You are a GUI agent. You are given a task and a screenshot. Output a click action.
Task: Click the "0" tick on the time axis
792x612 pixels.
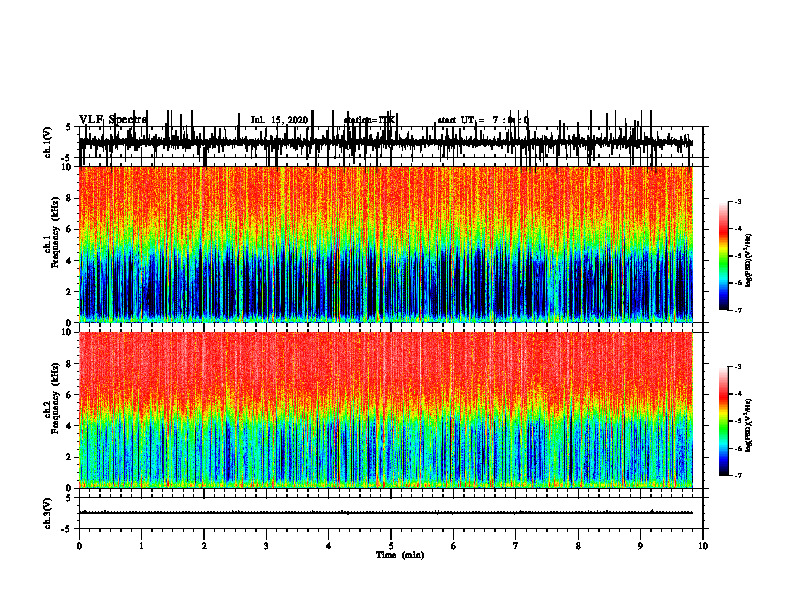click(79, 546)
